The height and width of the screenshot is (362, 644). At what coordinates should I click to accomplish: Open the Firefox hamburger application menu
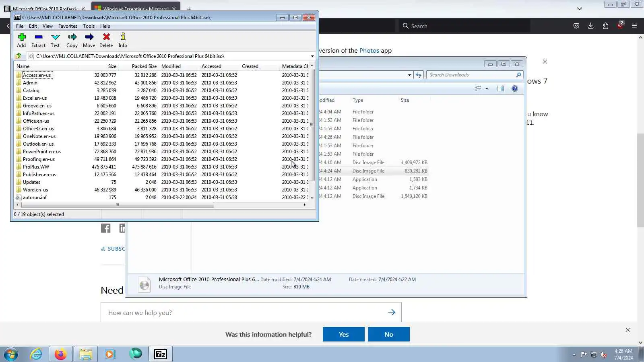click(634, 26)
